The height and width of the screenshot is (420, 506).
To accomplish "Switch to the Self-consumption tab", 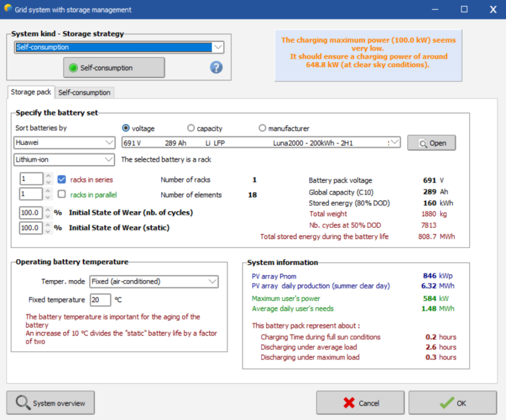I will click(x=85, y=92).
